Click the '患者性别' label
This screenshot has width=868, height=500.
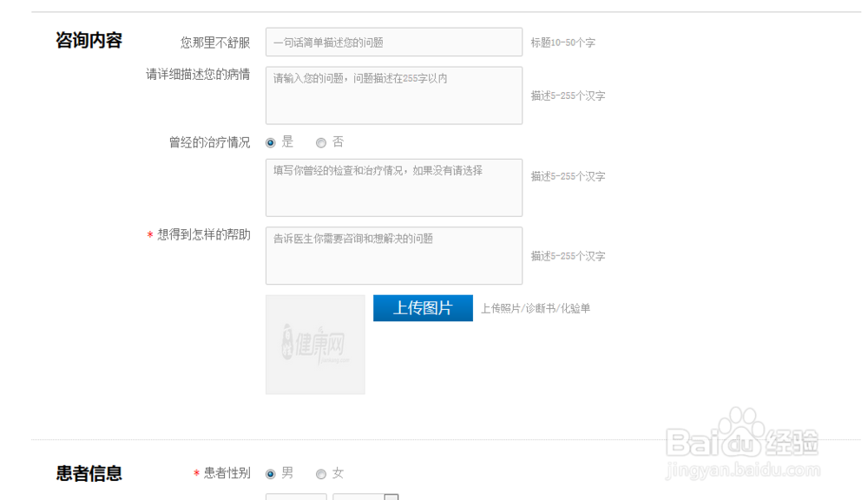tap(227, 473)
